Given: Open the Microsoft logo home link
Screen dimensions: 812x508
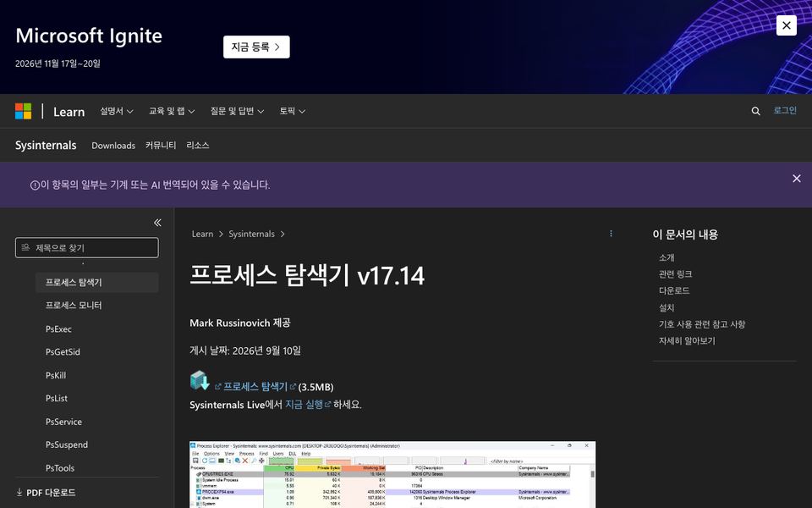Looking at the screenshot, I should [x=24, y=111].
